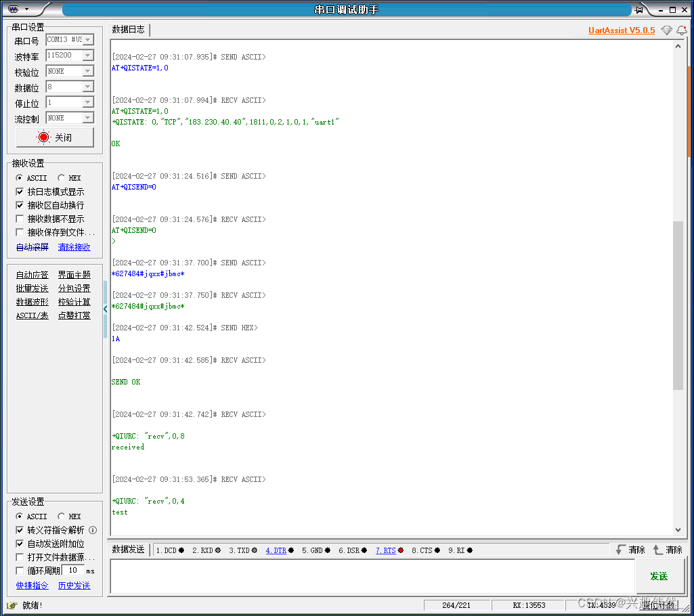Switch to the 数据日志 tab
Viewport: 694px width, 616px height.
pyautogui.click(x=128, y=29)
